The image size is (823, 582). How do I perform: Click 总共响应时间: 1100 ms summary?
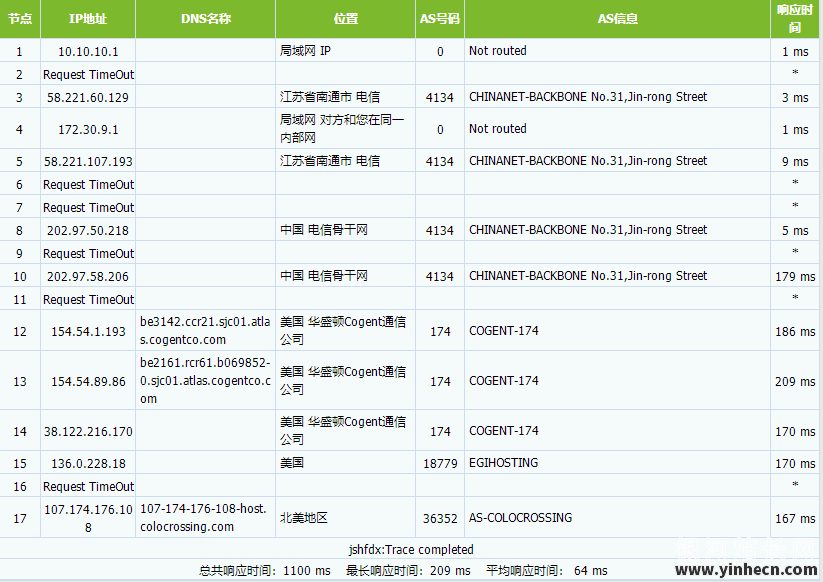(265, 571)
